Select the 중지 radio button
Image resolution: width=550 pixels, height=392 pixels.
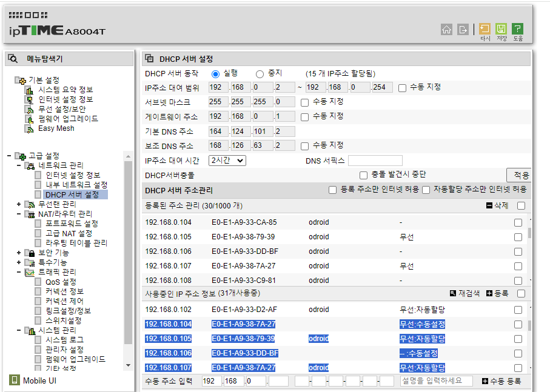click(x=260, y=74)
